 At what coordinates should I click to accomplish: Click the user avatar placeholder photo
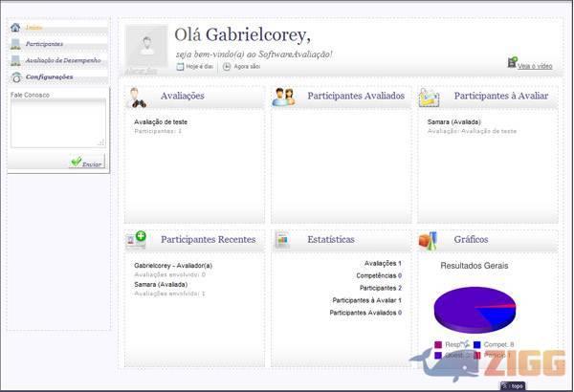(146, 46)
